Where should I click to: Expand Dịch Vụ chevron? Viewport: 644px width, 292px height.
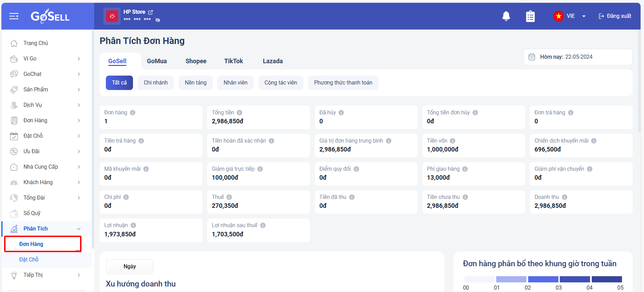[x=79, y=105]
